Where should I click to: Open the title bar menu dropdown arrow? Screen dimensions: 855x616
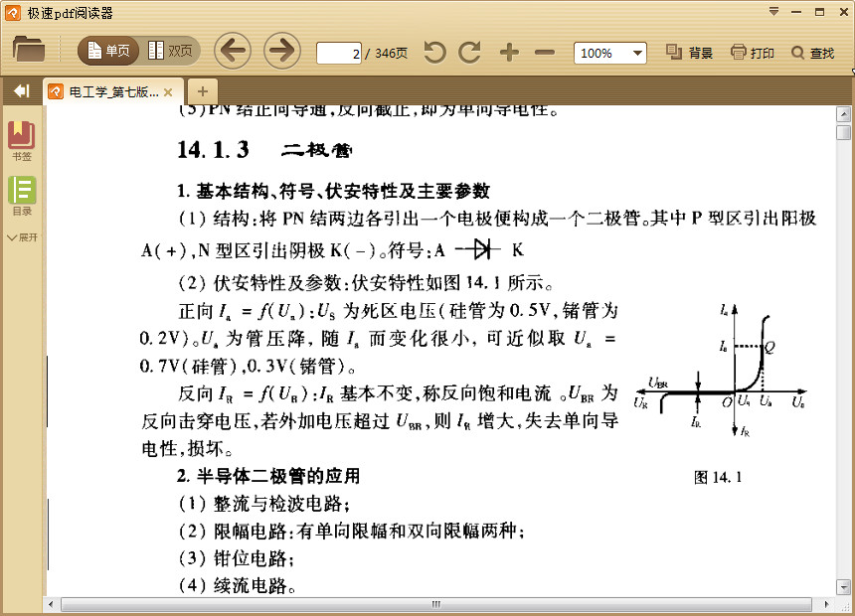[773, 12]
